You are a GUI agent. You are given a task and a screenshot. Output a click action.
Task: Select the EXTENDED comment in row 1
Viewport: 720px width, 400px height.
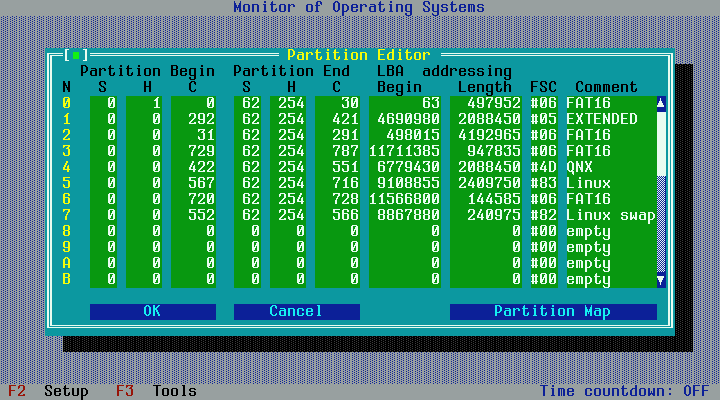click(602, 119)
